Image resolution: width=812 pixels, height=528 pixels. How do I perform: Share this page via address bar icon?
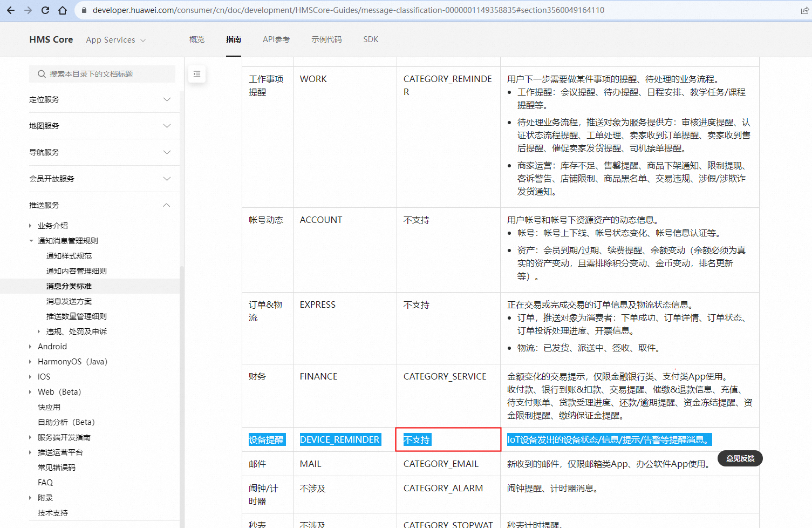(x=804, y=10)
